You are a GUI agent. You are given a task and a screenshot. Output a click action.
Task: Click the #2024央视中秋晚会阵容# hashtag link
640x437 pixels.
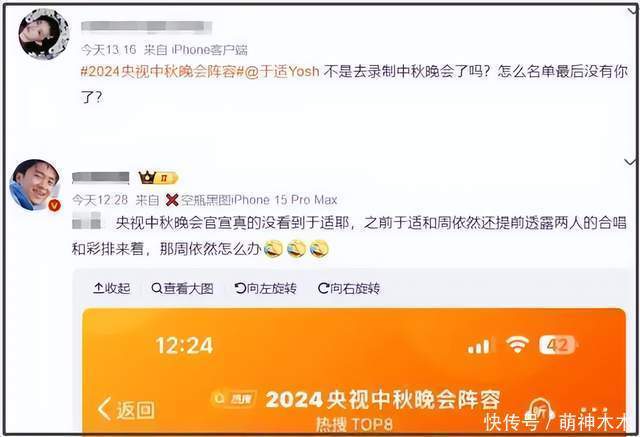pyautogui.click(x=162, y=72)
